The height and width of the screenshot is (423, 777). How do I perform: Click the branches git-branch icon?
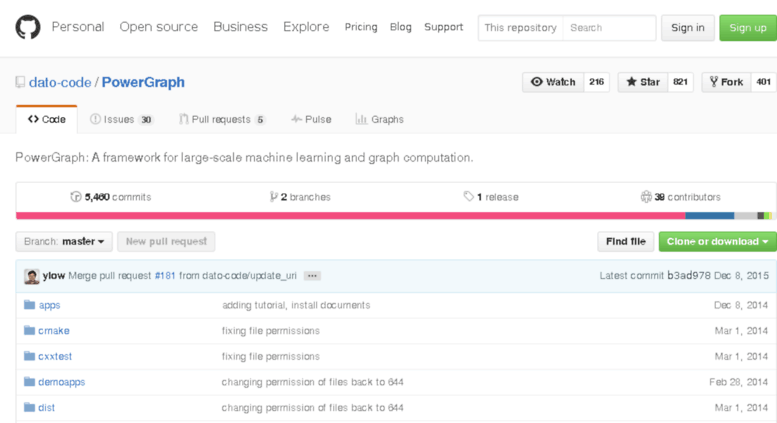[x=273, y=197]
